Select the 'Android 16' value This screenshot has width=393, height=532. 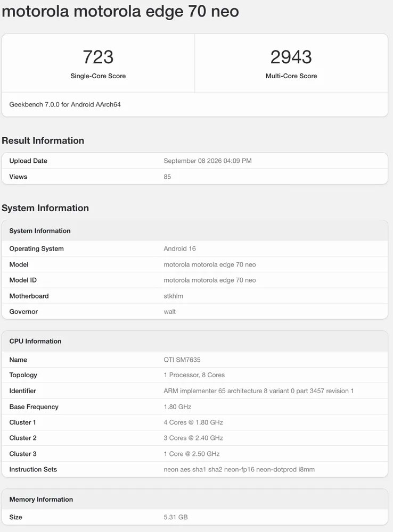(x=179, y=248)
